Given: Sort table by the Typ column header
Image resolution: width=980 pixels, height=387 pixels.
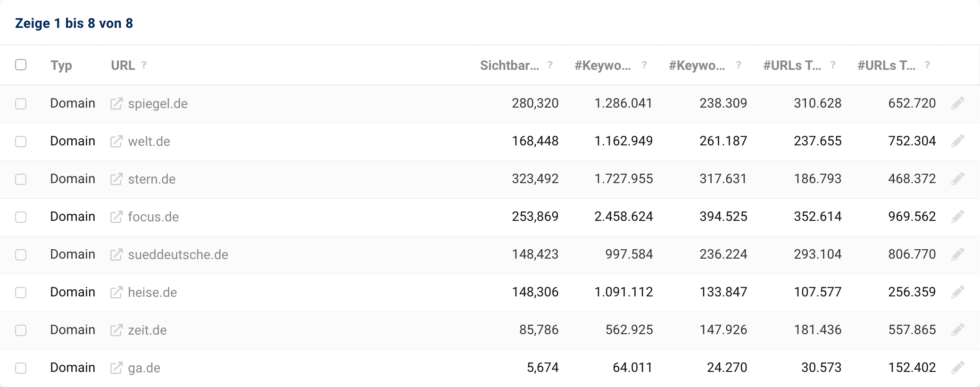Looking at the screenshot, I should pos(61,66).
